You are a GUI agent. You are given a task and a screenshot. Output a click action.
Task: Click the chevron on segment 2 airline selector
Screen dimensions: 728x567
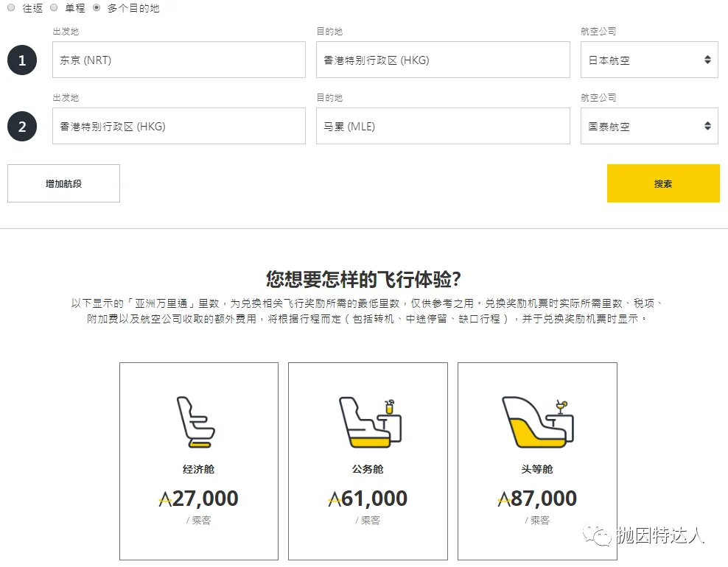pyautogui.click(x=709, y=126)
